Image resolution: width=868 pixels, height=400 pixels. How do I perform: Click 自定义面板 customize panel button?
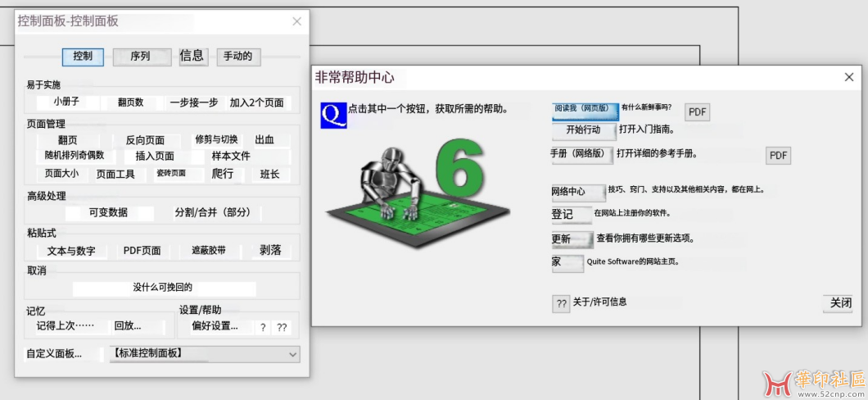click(54, 354)
